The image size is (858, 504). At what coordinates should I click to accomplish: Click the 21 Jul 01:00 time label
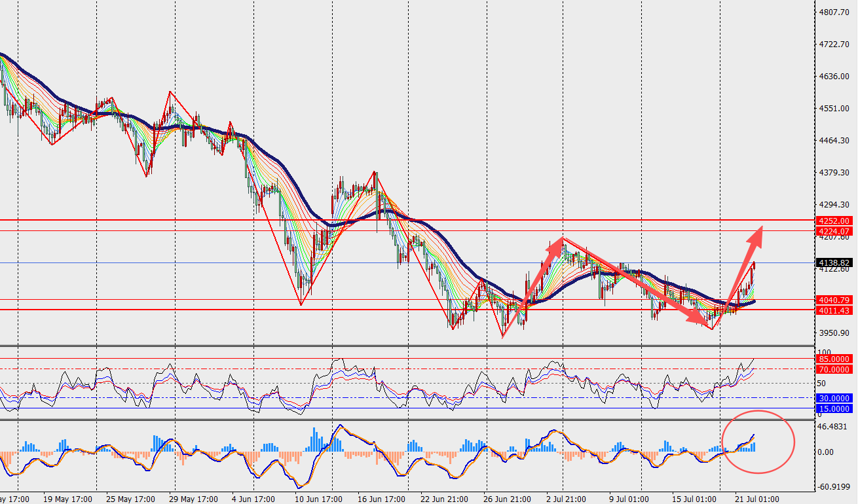[x=755, y=499]
